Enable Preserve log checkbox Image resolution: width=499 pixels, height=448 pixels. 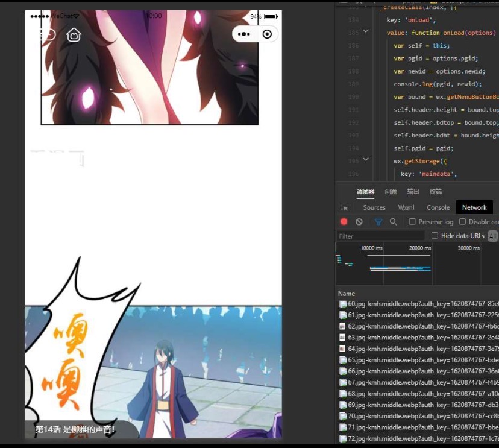tap(412, 221)
